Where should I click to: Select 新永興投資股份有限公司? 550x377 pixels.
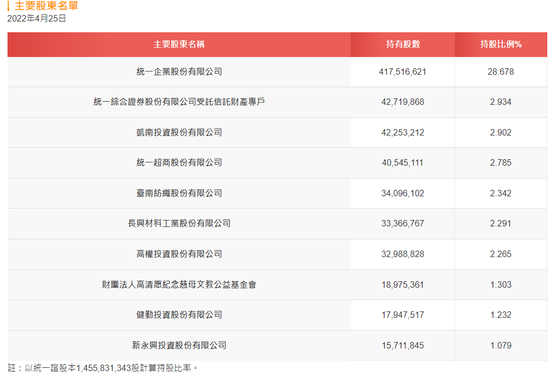coord(179,345)
